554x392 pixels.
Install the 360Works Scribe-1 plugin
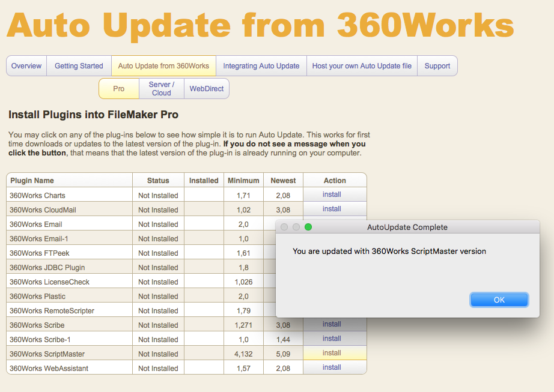pyautogui.click(x=332, y=339)
